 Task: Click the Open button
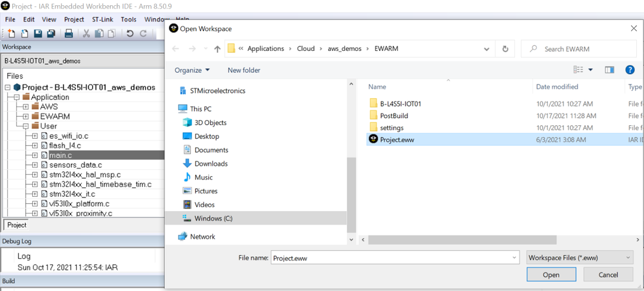pos(551,275)
